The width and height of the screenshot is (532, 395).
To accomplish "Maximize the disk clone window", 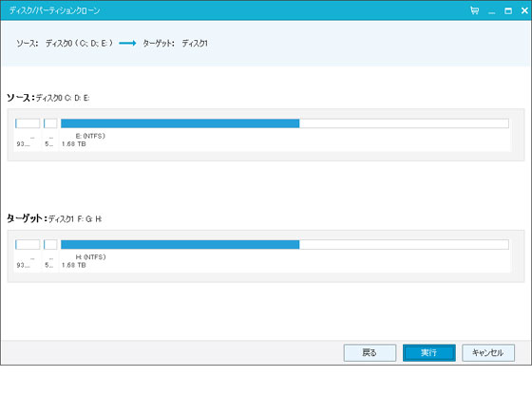I will [x=508, y=10].
